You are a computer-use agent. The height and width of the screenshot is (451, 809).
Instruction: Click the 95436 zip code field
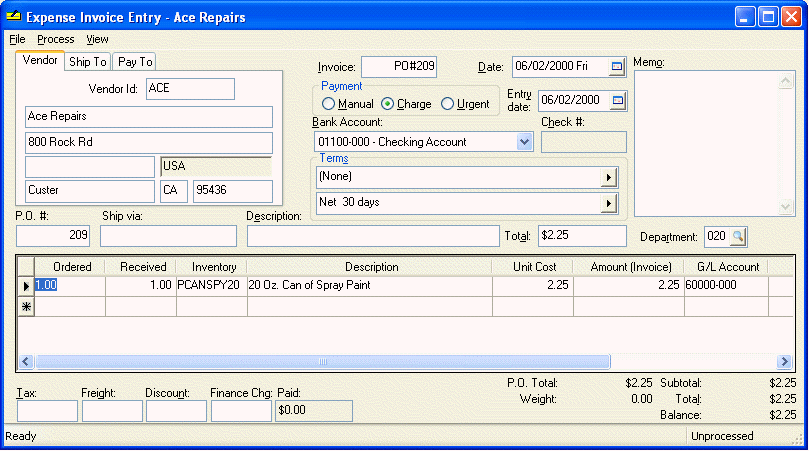pos(233,191)
